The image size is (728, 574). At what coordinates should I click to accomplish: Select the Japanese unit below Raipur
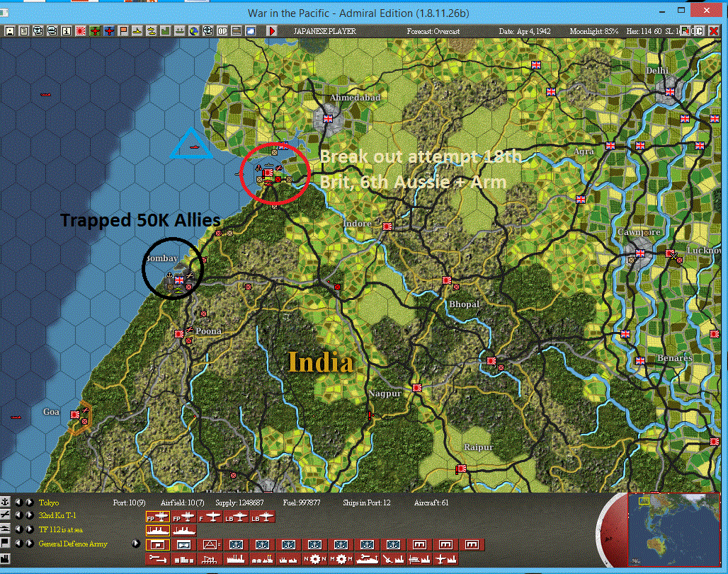click(x=462, y=469)
